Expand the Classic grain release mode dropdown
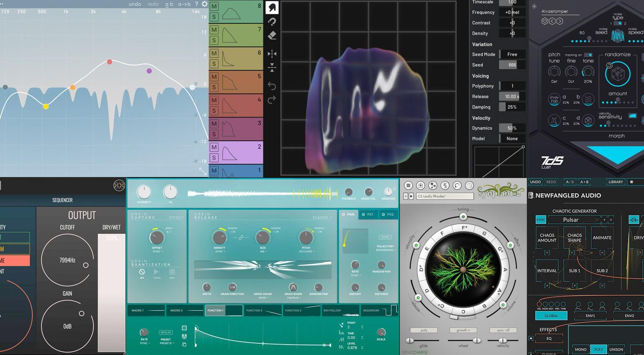The height and width of the screenshot is (355, 644). 322,218
